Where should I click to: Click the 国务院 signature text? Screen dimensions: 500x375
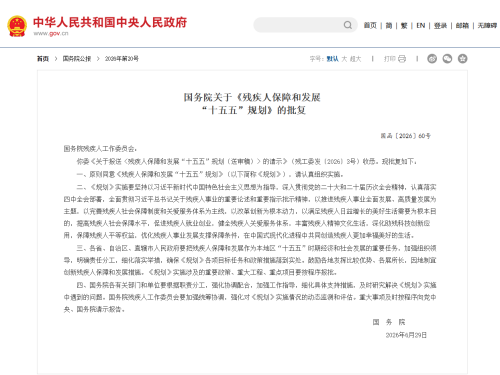pyautogui.click(x=389, y=322)
